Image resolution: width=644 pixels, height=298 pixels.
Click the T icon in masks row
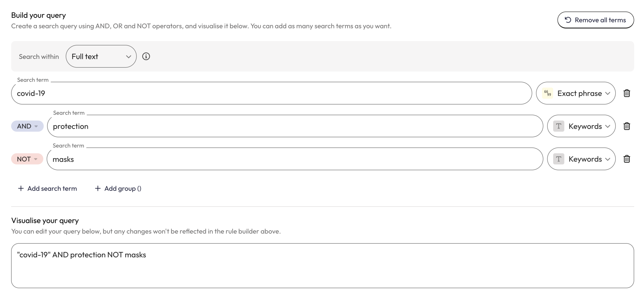(558, 159)
